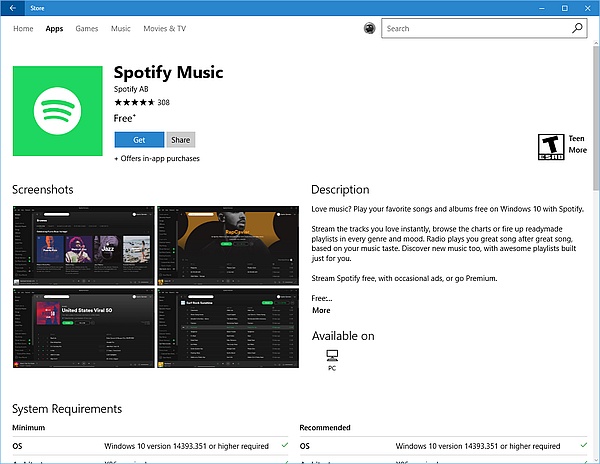Click the 'Free' price label
600x464 pixels.
124,119
